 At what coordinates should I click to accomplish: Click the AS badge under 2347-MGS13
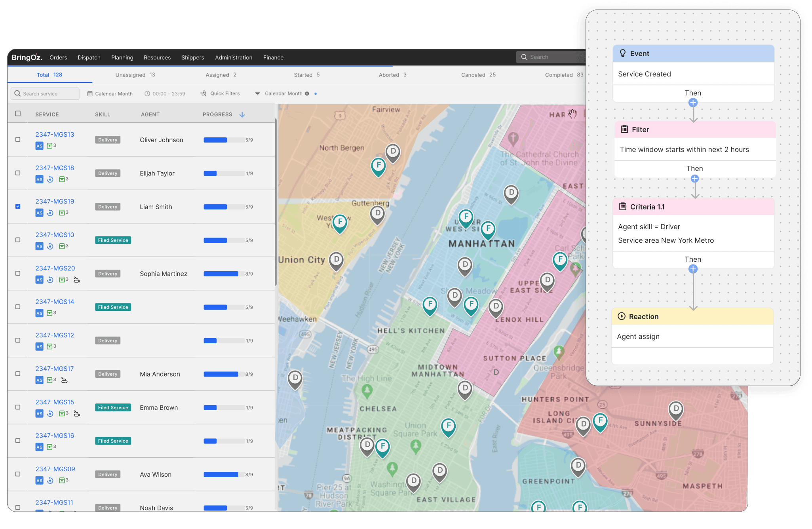(x=39, y=146)
